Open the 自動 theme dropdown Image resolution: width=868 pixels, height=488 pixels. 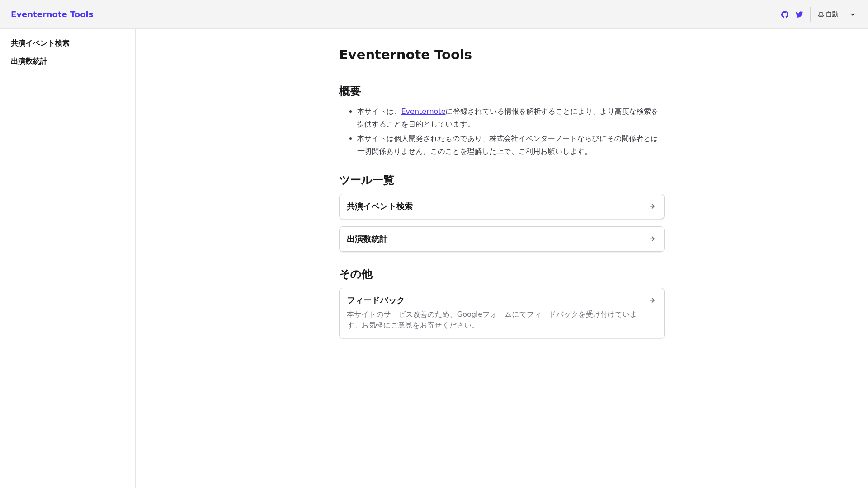click(837, 14)
